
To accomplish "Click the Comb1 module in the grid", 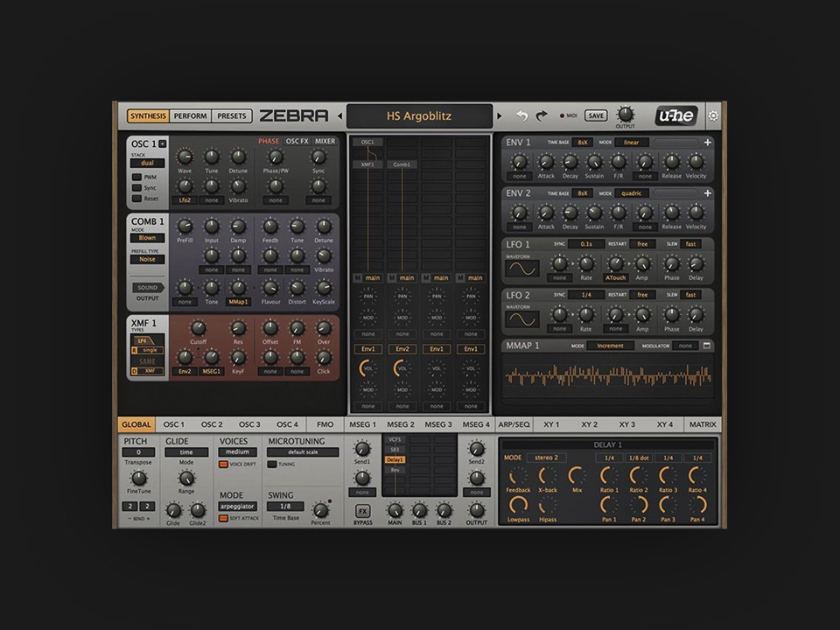I will click(402, 164).
